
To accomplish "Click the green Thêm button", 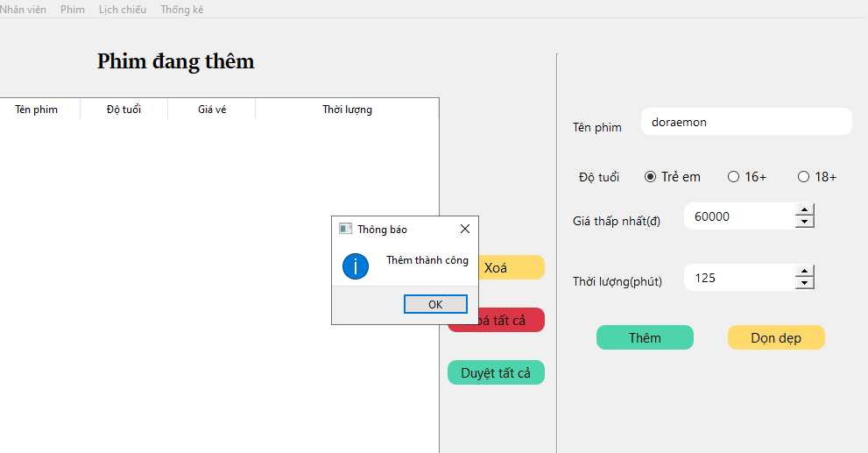I will [645, 337].
